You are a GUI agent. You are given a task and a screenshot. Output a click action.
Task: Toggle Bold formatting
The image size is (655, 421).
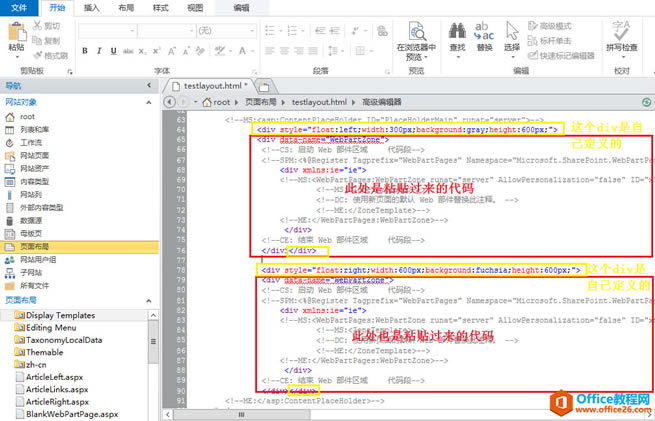tap(85, 51)
